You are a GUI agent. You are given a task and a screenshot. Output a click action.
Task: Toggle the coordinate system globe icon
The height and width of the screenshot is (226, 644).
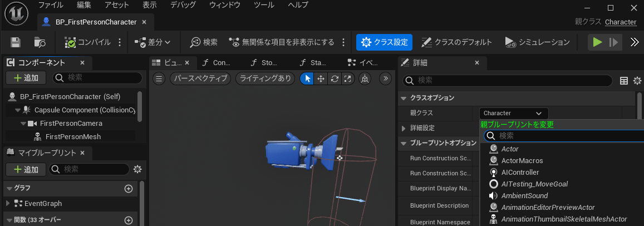click(365, 78)
